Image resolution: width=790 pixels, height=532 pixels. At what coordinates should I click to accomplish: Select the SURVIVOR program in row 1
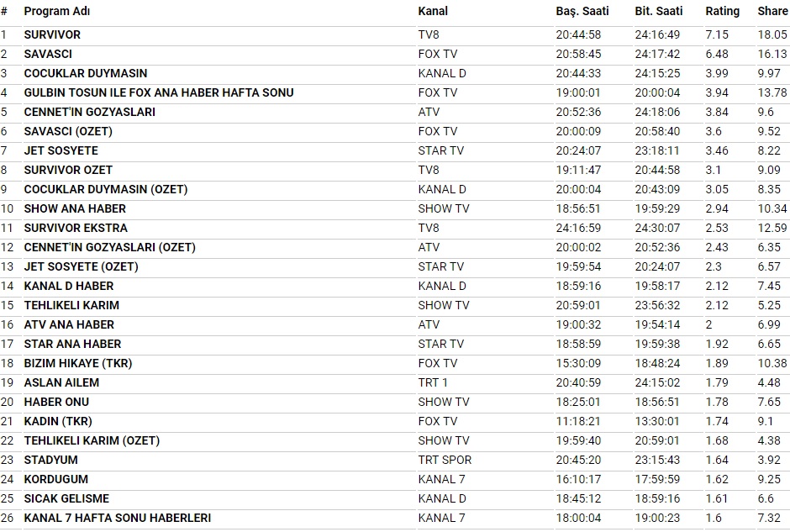(52, 34)
